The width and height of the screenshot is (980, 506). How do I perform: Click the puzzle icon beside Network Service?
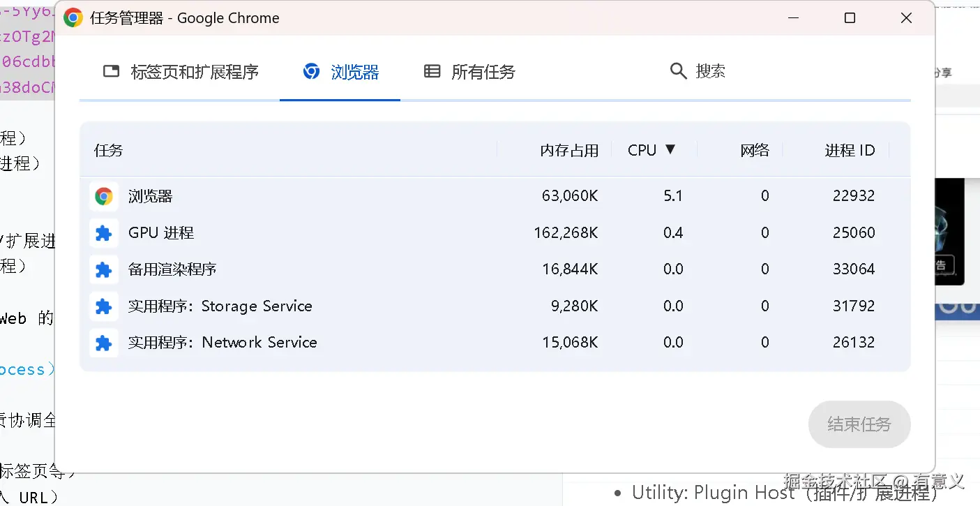[104, 343]
